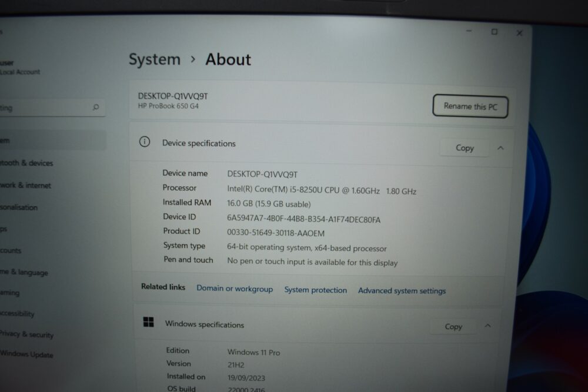This screenshot has width=588, height=392.
Task: Open Privacy & security settings
Action: coord(26,334)
